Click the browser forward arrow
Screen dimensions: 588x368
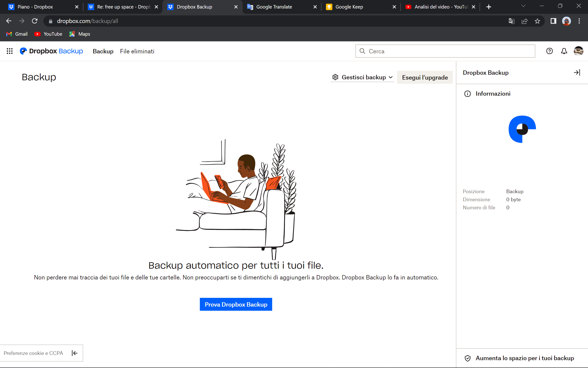[x=22, y=21]
